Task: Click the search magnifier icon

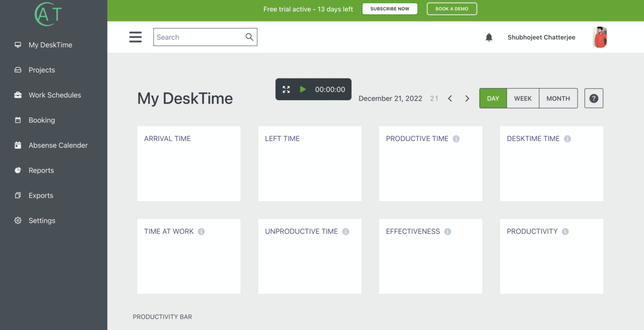Action: pos(249,37)
